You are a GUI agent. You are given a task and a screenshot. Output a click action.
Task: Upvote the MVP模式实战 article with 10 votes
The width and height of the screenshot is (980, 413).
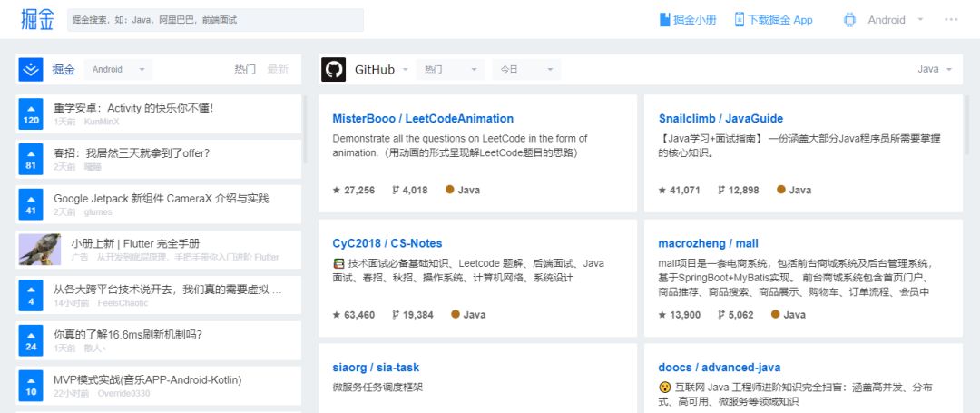[x=31, y=386]
